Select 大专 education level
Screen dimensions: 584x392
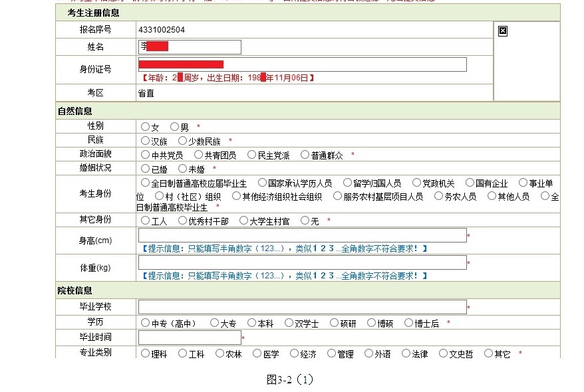coord(214,323)
